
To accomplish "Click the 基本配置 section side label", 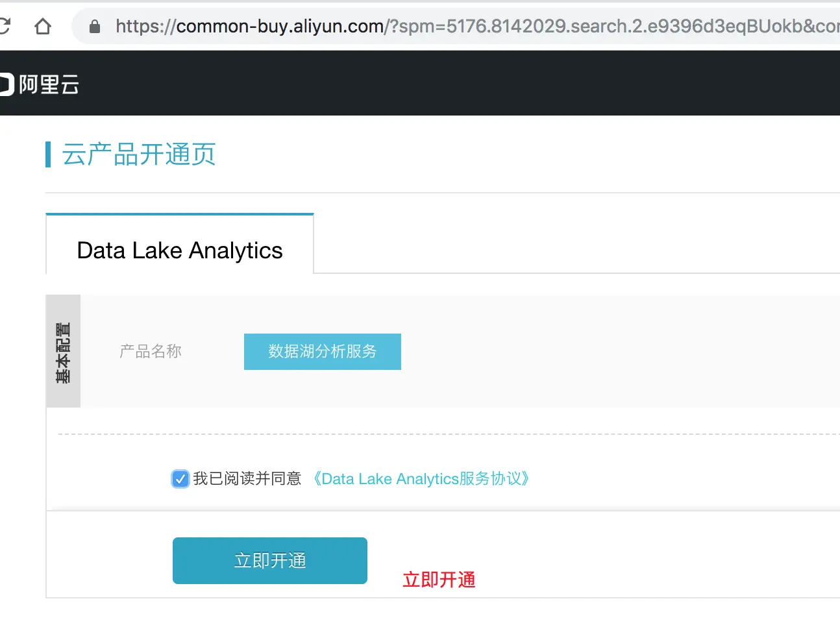I will (x=63, y=352).
